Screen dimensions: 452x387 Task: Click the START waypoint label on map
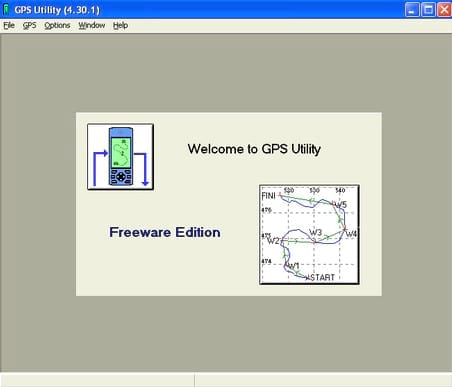322,277
